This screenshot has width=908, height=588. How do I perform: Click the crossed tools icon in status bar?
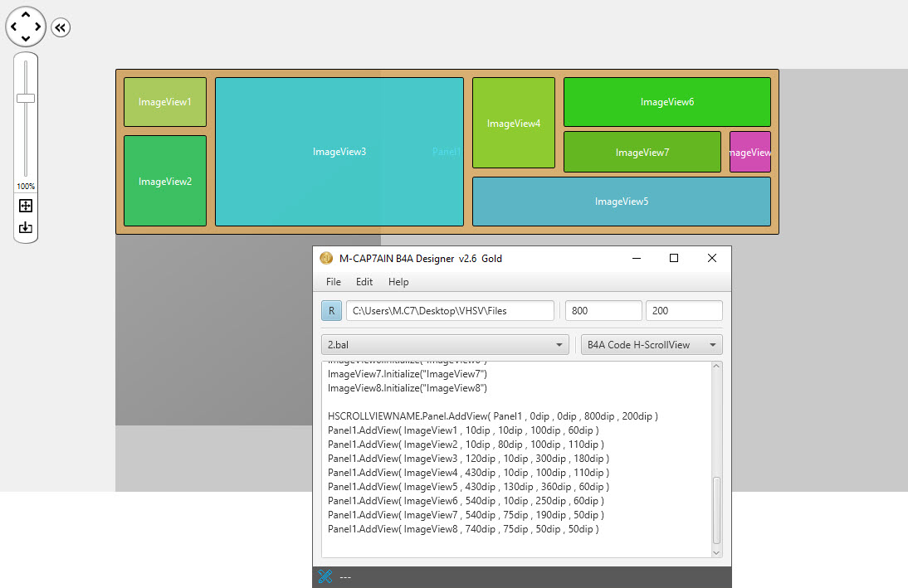tap(325, 576)
